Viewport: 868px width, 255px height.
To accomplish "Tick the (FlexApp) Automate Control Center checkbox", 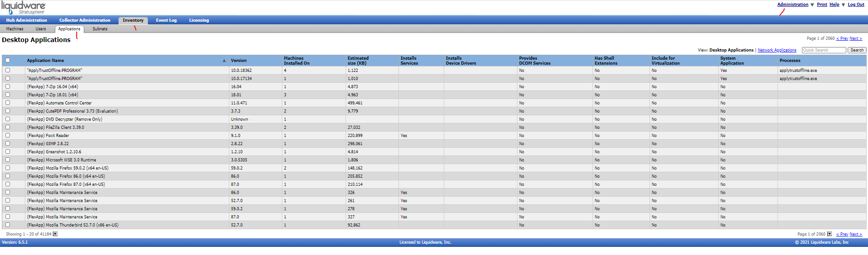I will click(8, 103).
